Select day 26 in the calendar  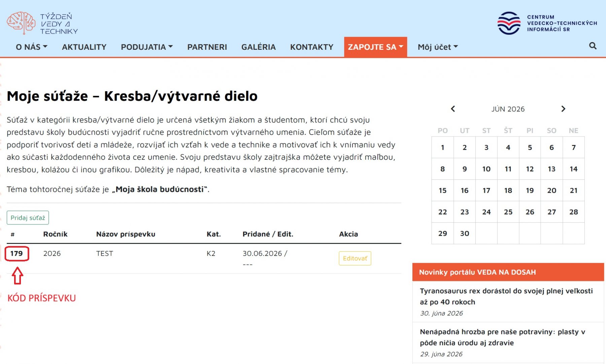click(x=530, y=212)
